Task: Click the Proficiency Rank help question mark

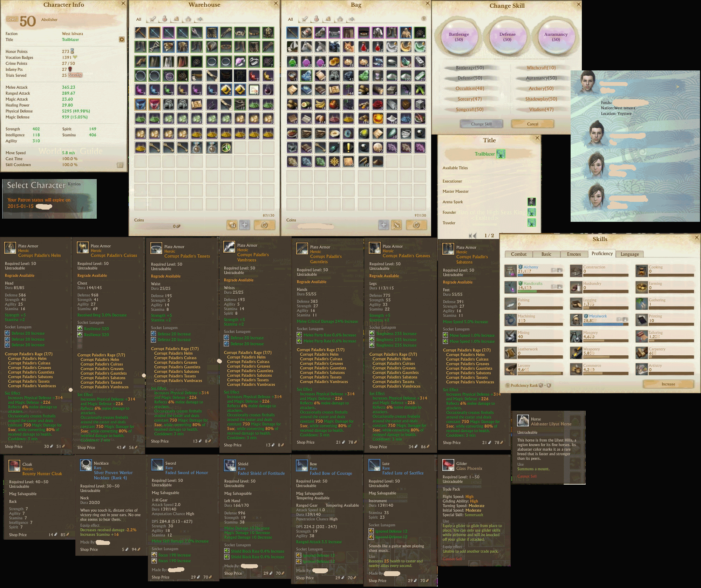Action: pyautogui.click(x=507, y=385)
